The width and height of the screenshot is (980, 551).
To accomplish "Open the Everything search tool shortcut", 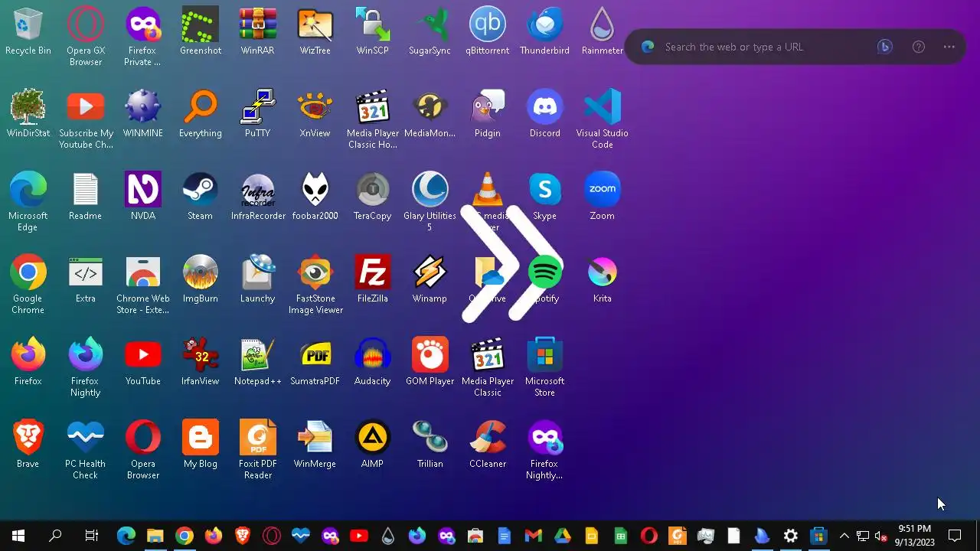I will click(201, 115).
